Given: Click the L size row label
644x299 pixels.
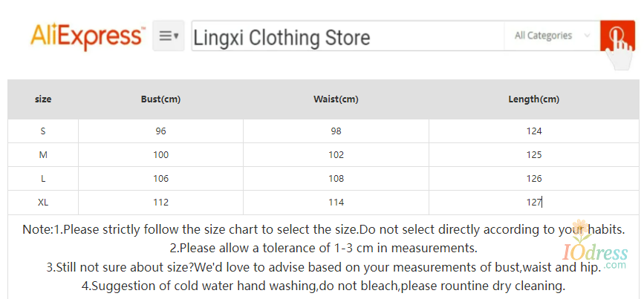Looking at the screenshot, I should [43, 179].
